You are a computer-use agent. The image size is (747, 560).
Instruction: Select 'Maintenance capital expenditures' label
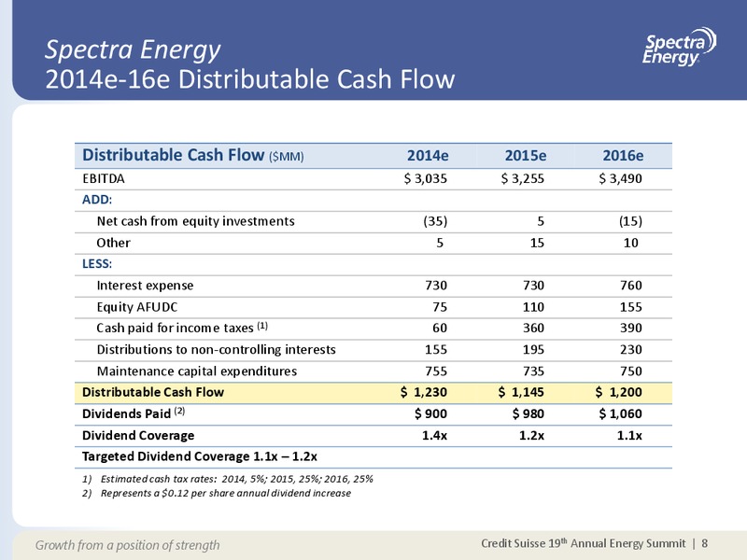click(x=197, y=371)
